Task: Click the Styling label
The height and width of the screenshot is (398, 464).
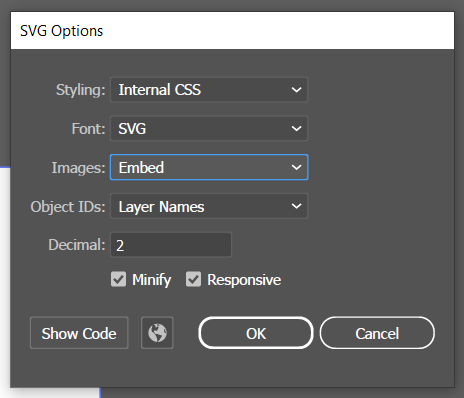Action: [x=81, y=90]
